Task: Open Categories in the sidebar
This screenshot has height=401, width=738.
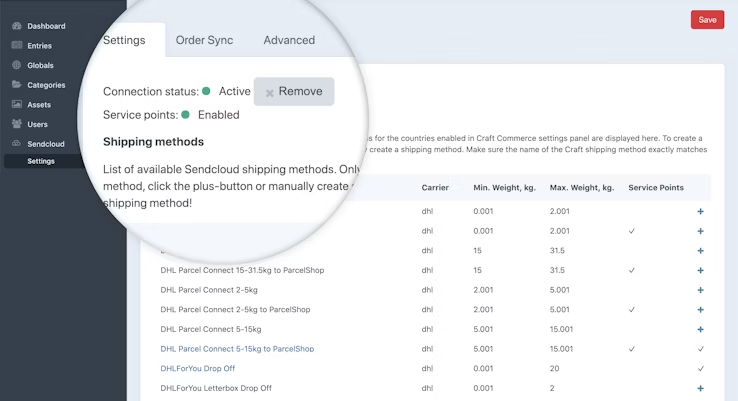Action: coord(46,85)
